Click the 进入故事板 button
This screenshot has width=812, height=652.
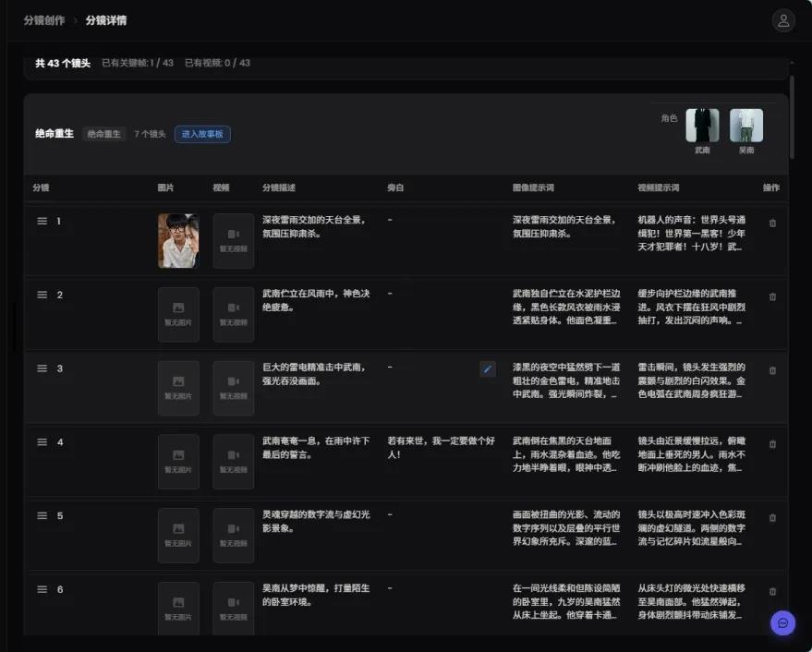pyautogui.click(x=203, y=134)
